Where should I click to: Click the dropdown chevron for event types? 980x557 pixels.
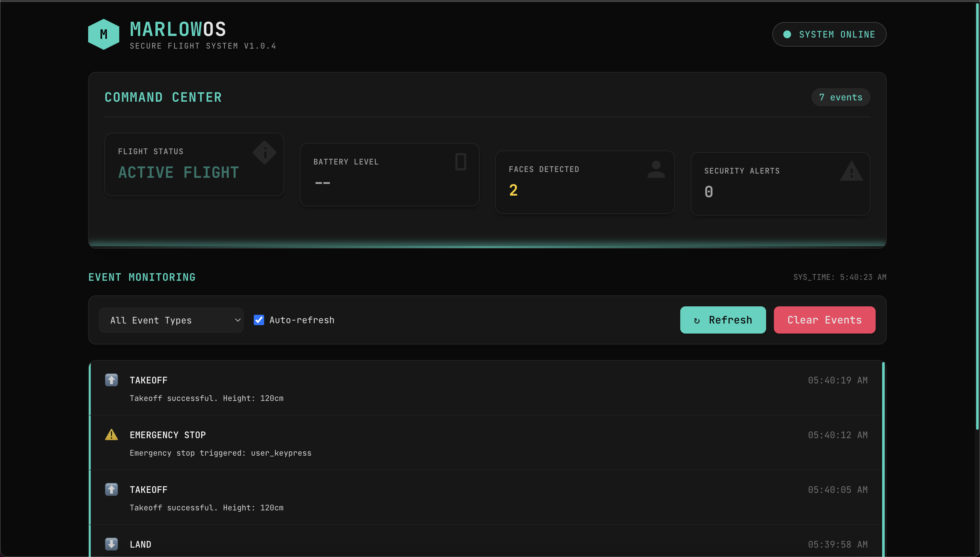[x=237, y=320]
